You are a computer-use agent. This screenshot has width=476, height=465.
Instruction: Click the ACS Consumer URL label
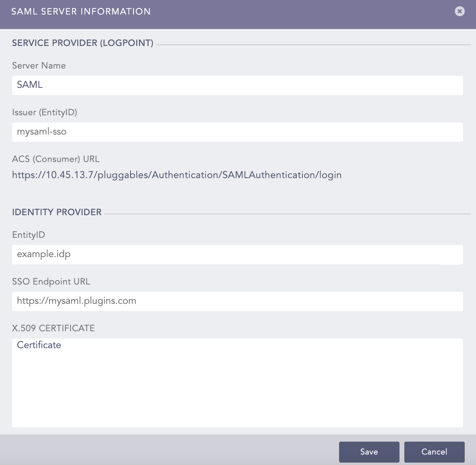tap(56, 159)
